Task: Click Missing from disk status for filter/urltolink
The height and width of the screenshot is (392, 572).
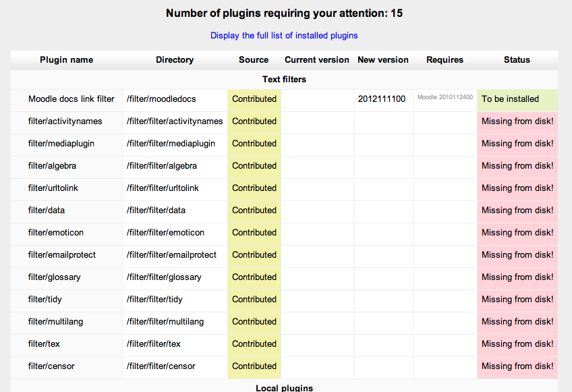Action: pyautogui.click(x=517, y=188)
